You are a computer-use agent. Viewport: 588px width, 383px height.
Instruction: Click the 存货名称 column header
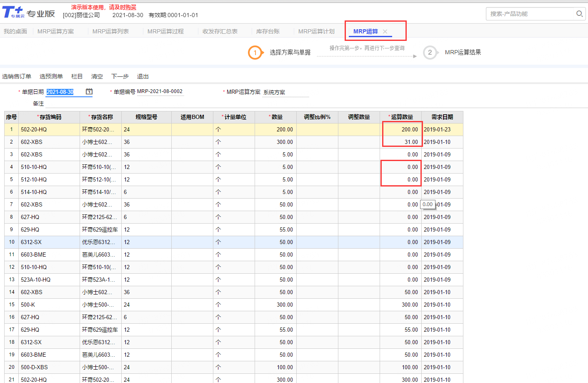(x=101, y=117)
